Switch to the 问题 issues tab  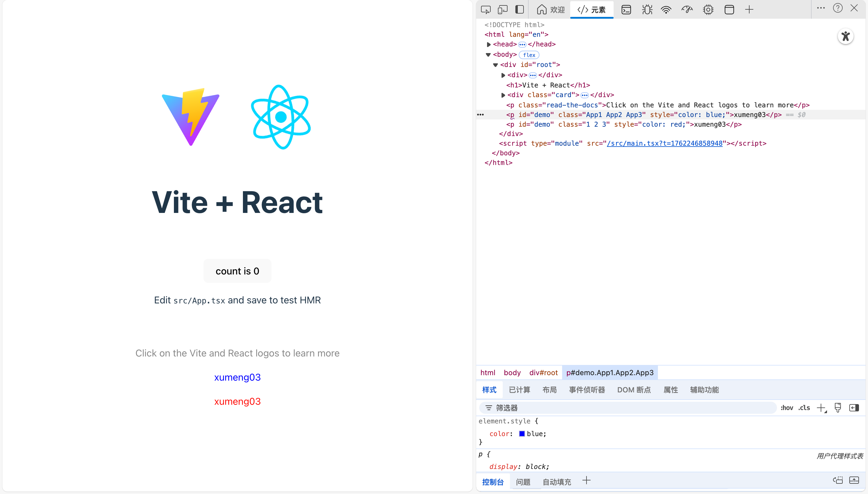[523, 482]
